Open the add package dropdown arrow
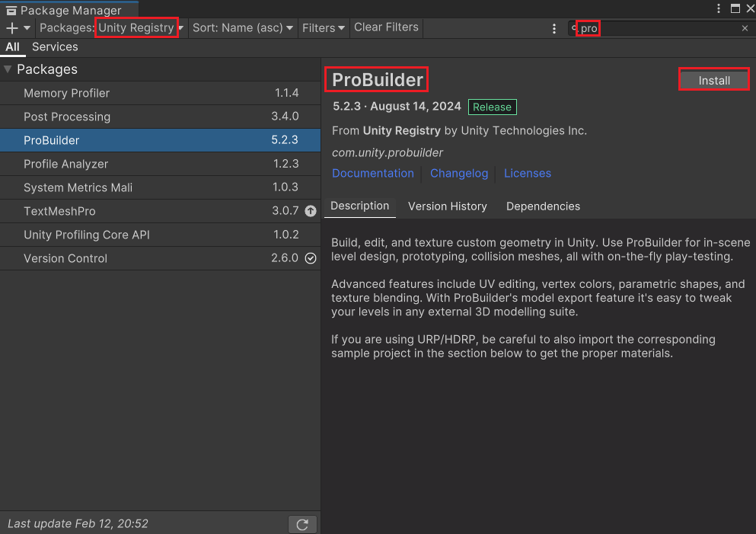 (27, 28)
